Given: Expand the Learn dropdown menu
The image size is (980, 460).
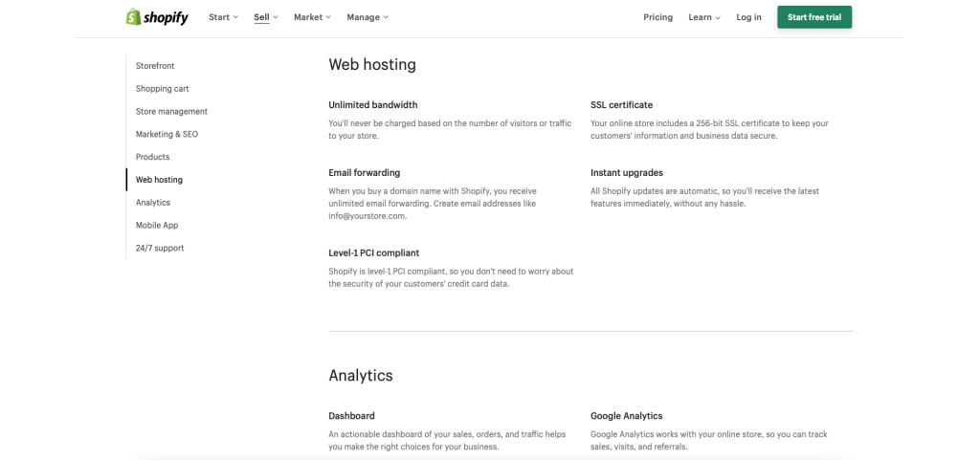Looking at the screenshot, I should 704,17.
